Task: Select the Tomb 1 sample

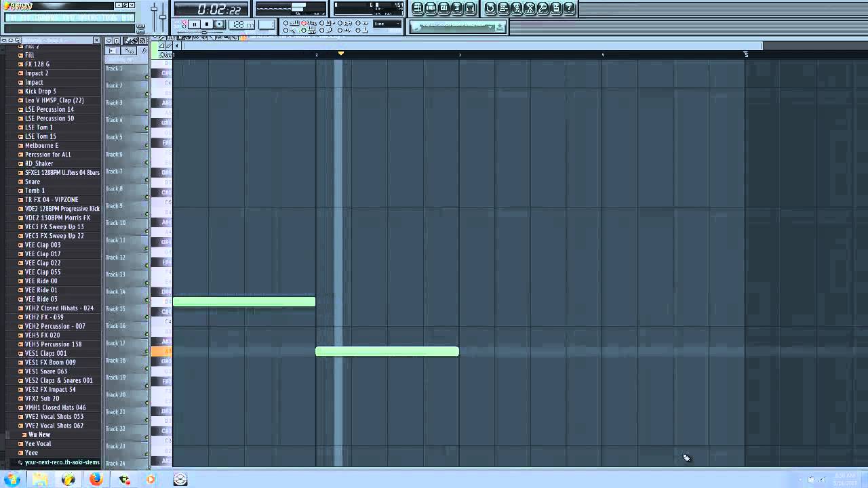Action: (x=35, y=190)
